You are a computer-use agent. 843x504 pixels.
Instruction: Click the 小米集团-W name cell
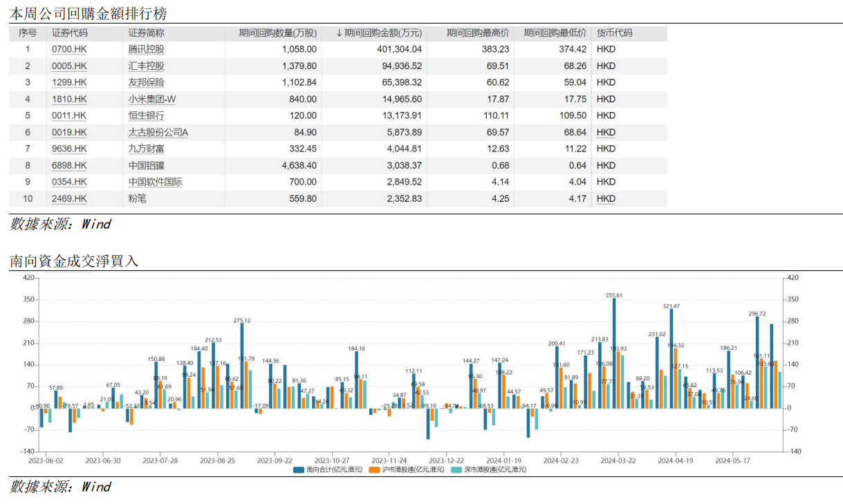(152, 99)
